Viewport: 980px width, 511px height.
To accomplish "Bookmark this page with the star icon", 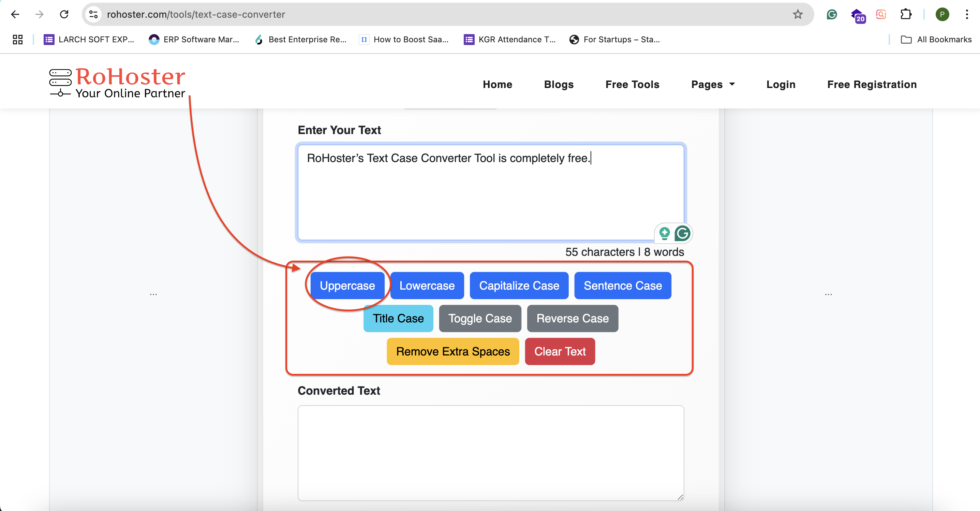I will [x=797, y=14].
